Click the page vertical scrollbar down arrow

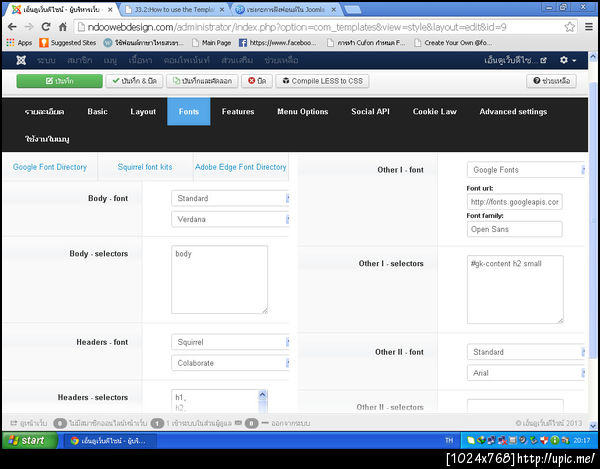(593, 425)
